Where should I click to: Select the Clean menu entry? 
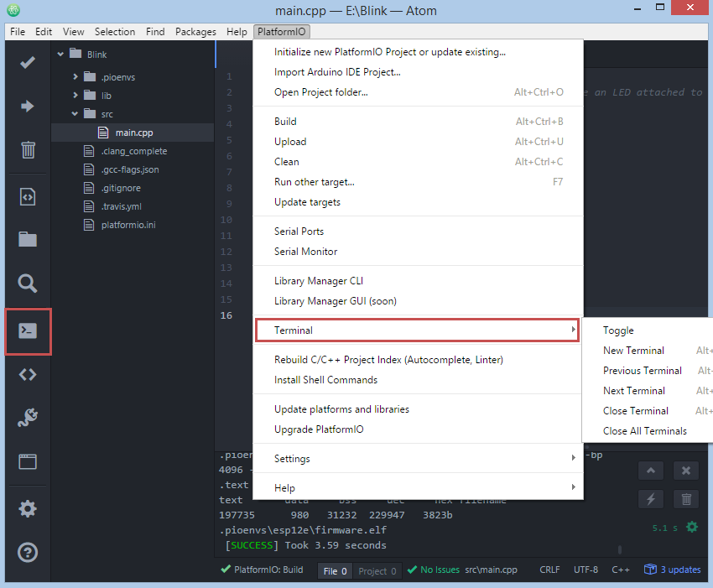pos(418,161)
